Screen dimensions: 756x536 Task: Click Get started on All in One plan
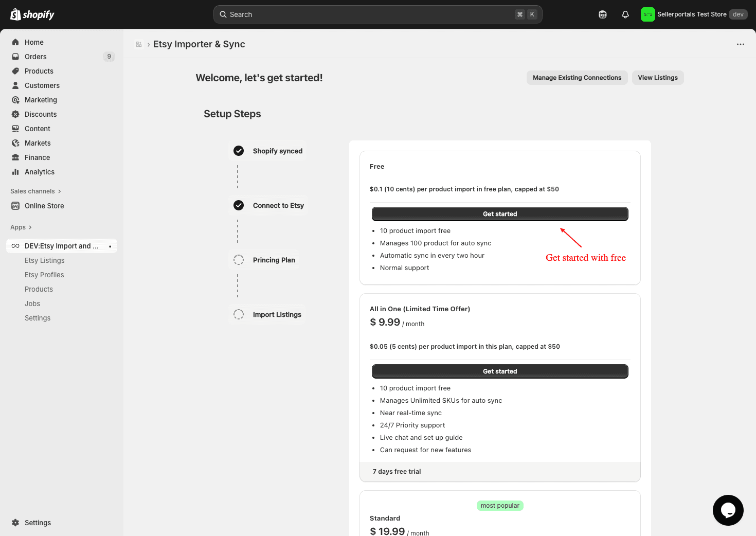pos(499,371)
